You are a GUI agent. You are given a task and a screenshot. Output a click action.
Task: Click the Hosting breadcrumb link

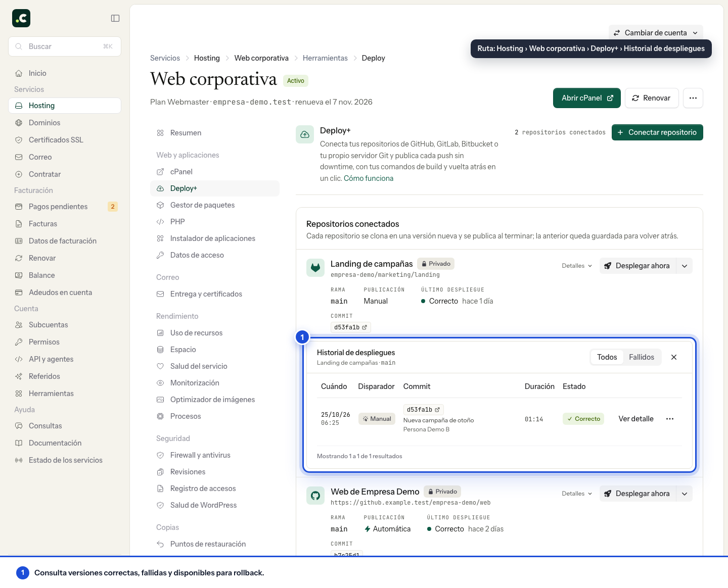[x=207, y=58]
